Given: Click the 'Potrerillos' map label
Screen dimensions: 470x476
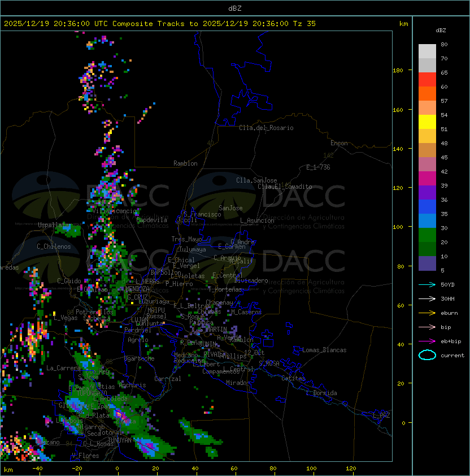Looking at the screenshot, I should point(94,311).
